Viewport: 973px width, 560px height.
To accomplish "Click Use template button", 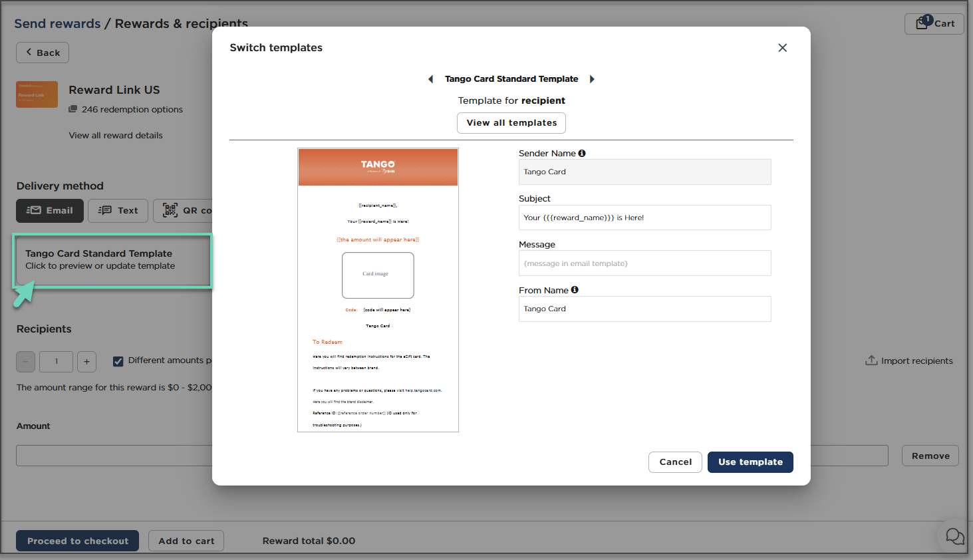I will coord(750,462).
